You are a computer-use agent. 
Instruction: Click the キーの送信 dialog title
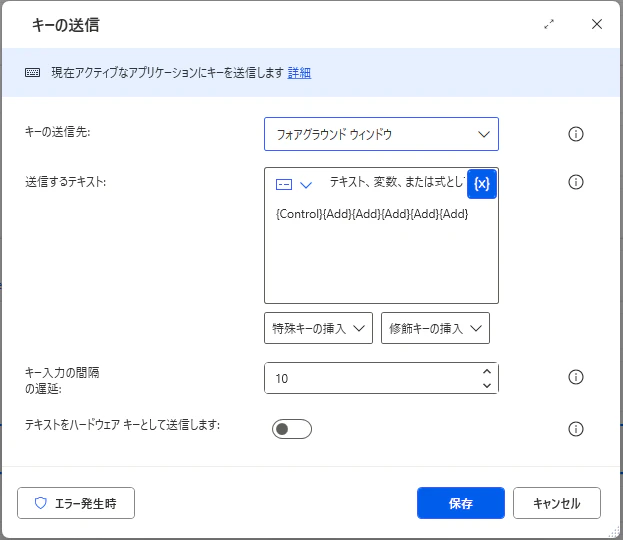tap(66, 25)
